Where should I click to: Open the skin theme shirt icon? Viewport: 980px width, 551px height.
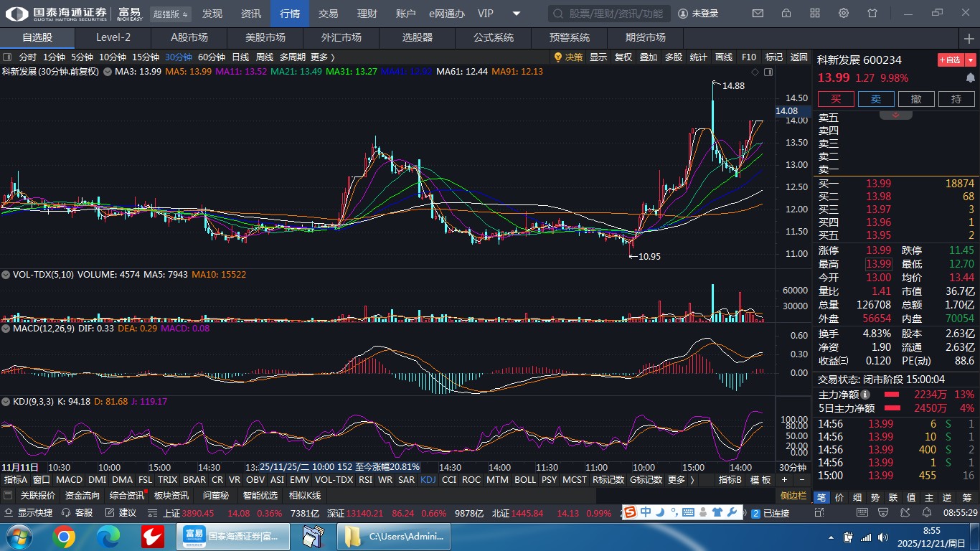tap(872, 14)
